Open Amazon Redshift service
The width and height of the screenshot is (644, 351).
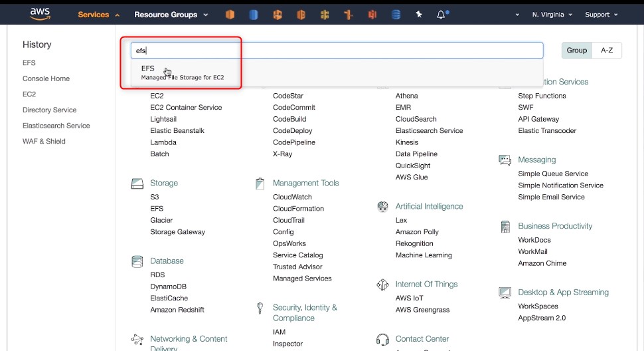177,310
